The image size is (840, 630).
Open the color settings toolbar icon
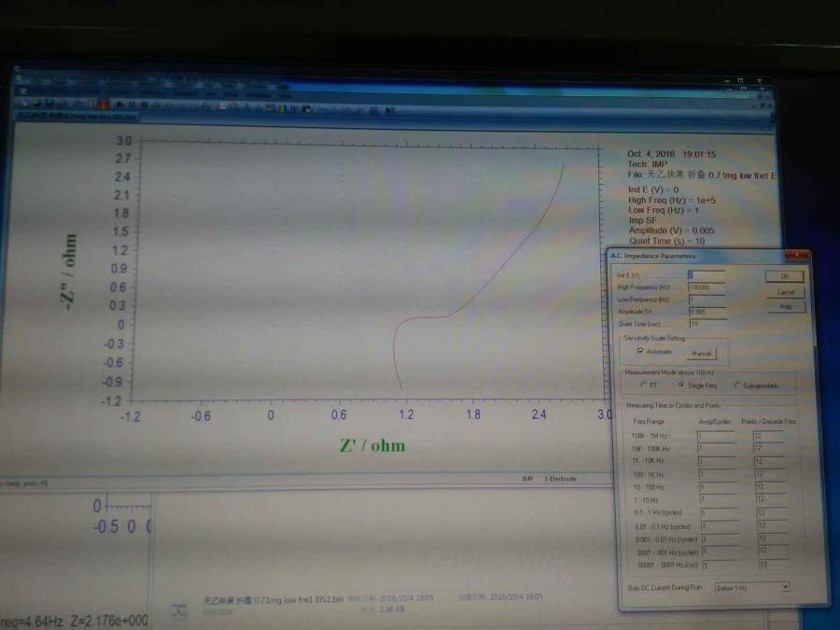click(280, 108)
